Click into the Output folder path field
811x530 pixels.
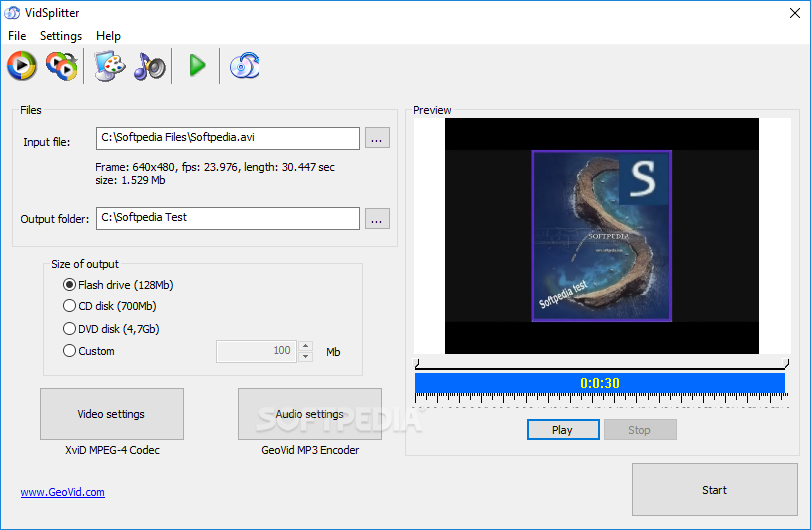tap(228, 218)
